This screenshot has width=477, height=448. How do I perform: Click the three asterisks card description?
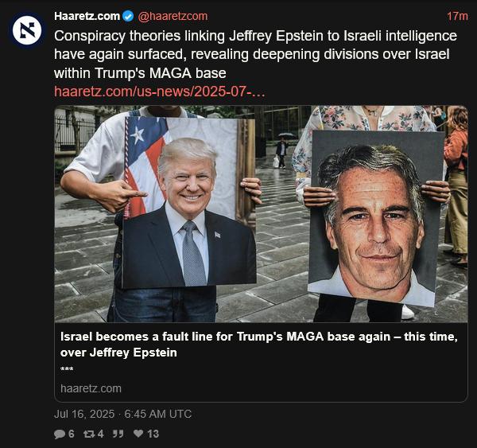tap(67, 369)
